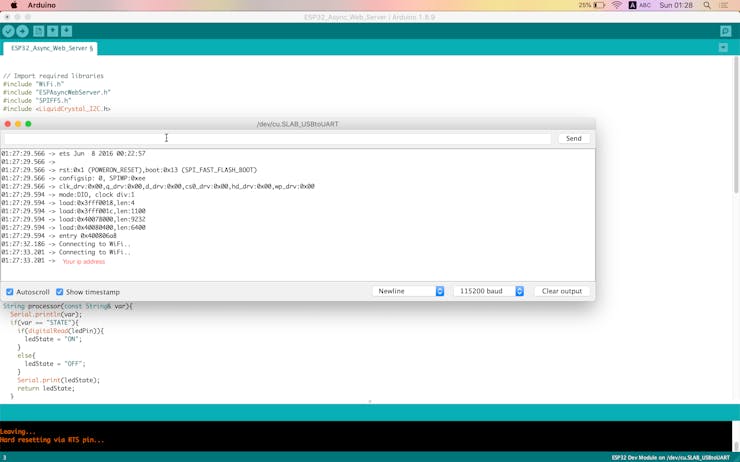Click the 'if(var == "STATE"){' code line
740x462 pixels.
point(44,323)
